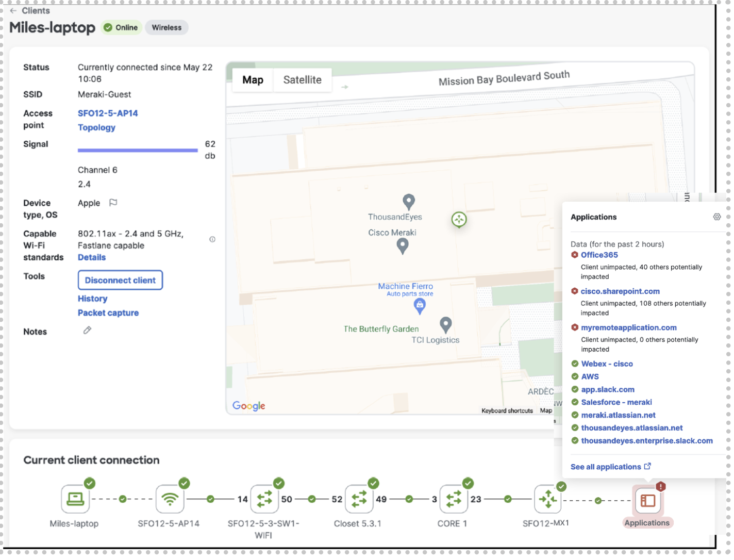734x560 pixels.
Task: Click the info icon beside Wi-Fi standards
Action: pyautogui.click(x=212, y=239)
